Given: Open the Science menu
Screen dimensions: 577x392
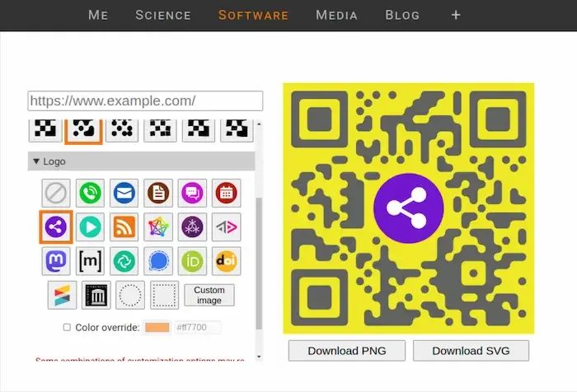Looking at the screenshot, I should 163,15.
